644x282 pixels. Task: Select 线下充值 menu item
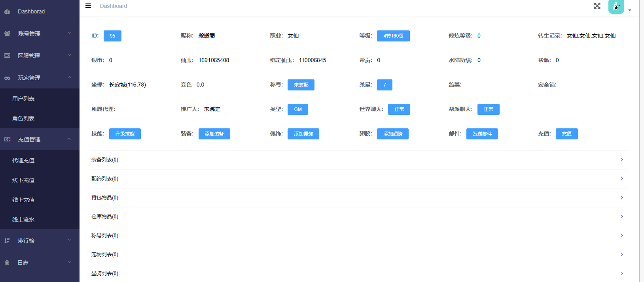pos(23,180)
